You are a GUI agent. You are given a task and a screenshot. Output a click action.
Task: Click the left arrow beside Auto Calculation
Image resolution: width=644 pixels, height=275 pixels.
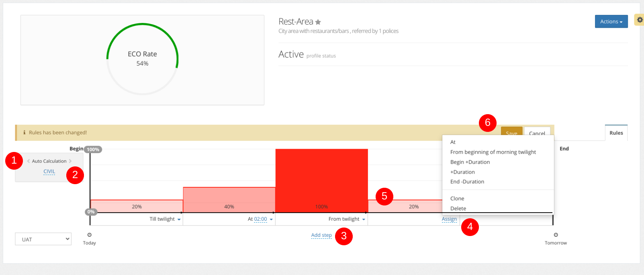pyautogui.click(x=29, y=161)
